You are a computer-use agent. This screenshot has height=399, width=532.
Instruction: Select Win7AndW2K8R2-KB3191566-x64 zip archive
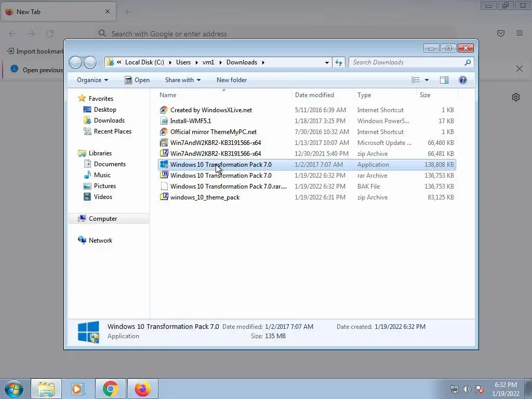[307, 154]
